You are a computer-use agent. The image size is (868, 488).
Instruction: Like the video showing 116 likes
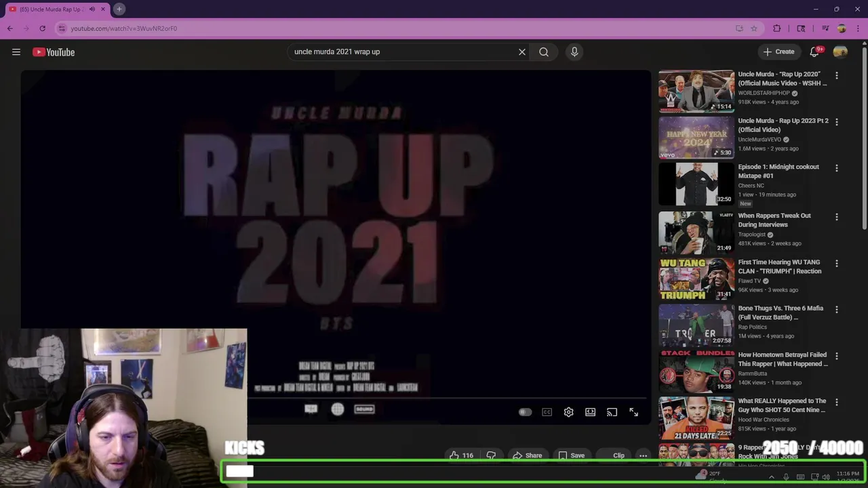(x=461, y=455)
